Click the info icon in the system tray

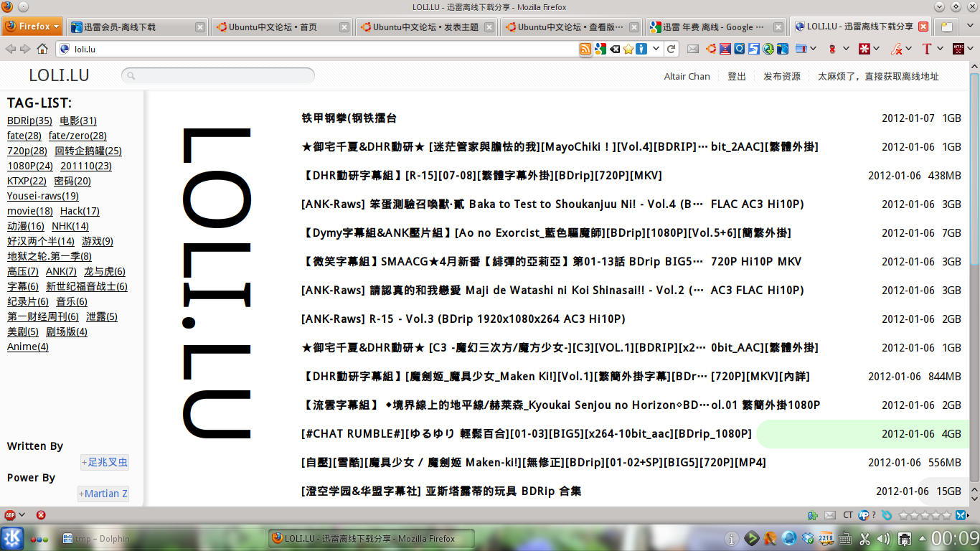732,538
